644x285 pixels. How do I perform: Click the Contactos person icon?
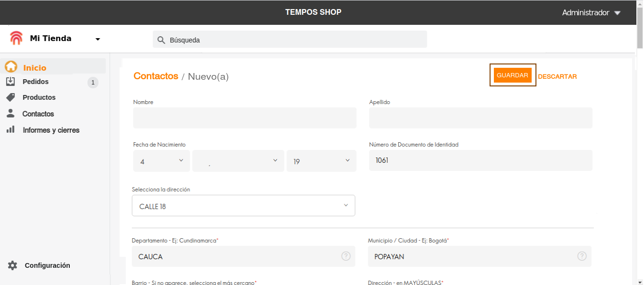click(x=11, y=114)
